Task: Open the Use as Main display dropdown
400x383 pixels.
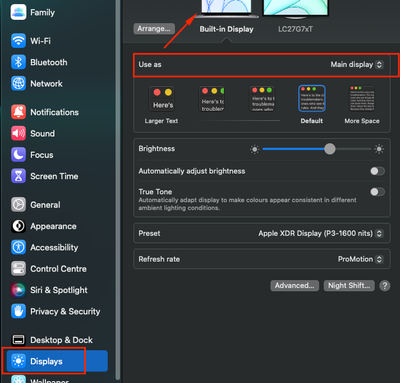Action: pos(357,64)
